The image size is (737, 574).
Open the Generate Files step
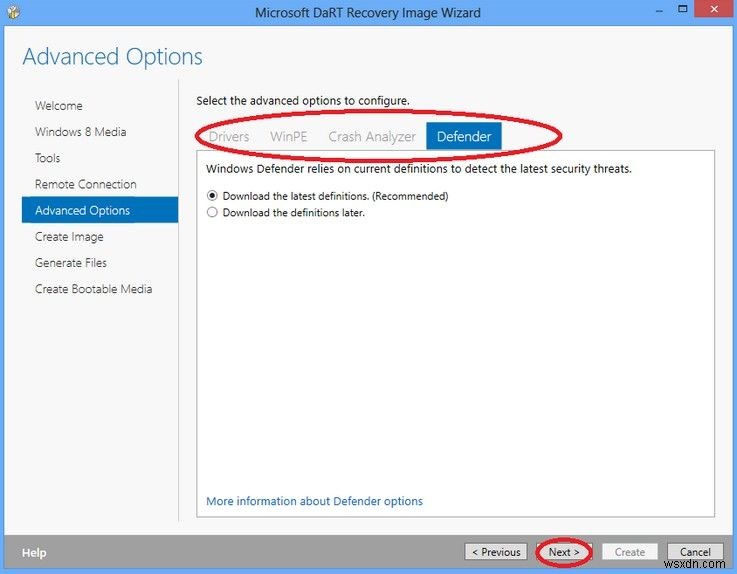click(x=71, y=263)
